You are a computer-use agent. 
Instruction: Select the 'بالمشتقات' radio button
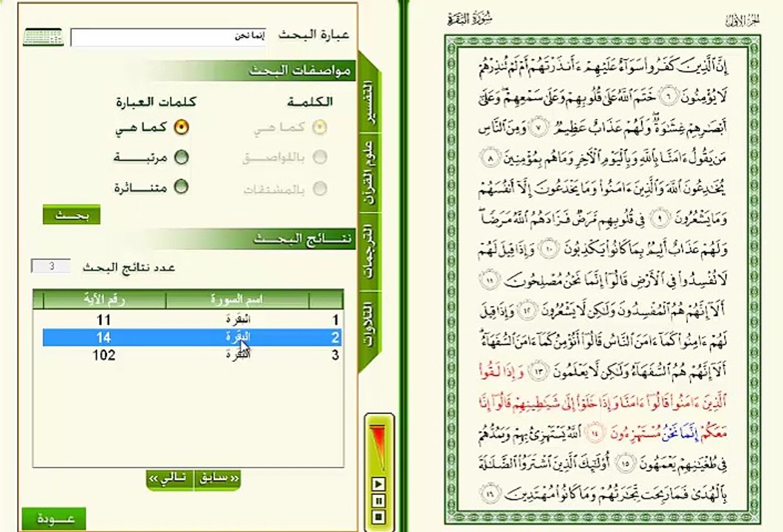(320, 188)
